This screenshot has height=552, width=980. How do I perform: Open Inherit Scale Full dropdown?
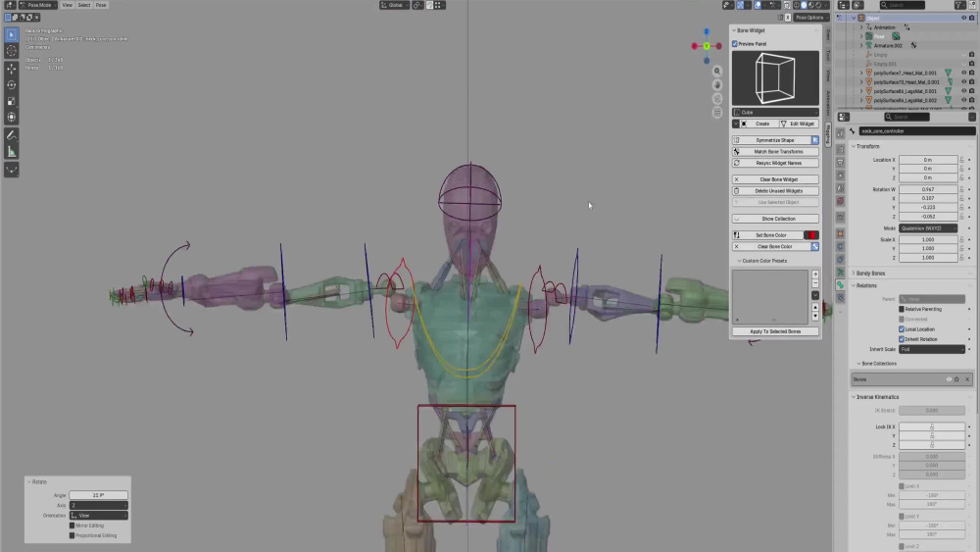pos(932,349)
